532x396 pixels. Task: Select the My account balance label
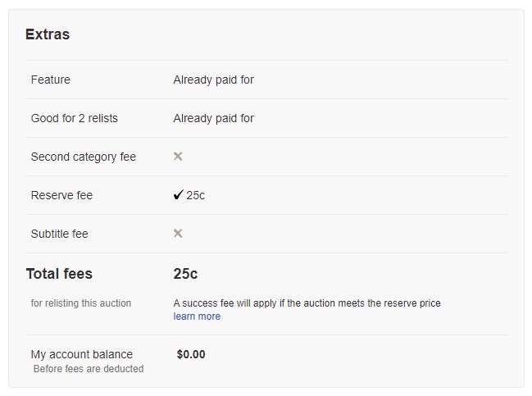82,354
